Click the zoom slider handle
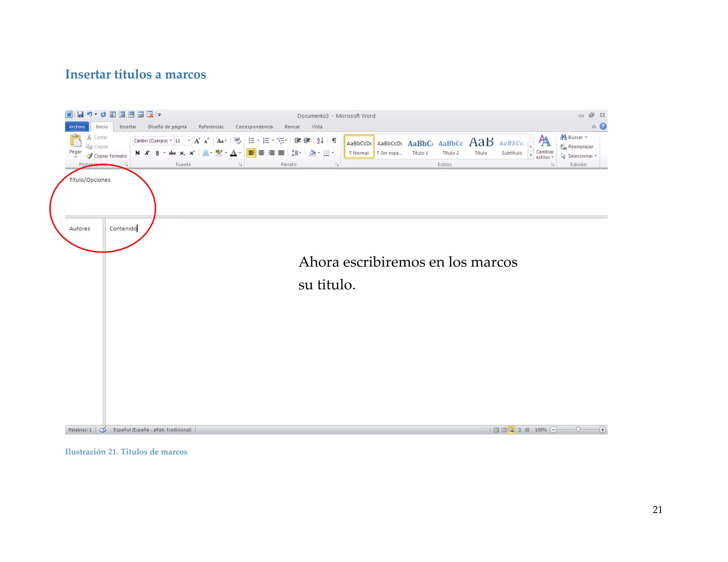Screen dimensions: 728x562 (578, 429)
